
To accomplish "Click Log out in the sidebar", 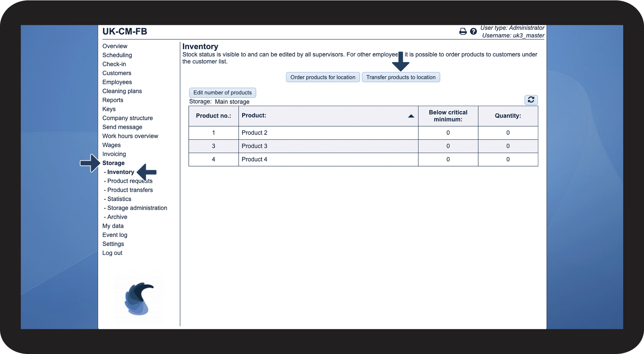I will click(x=112, y=253).
